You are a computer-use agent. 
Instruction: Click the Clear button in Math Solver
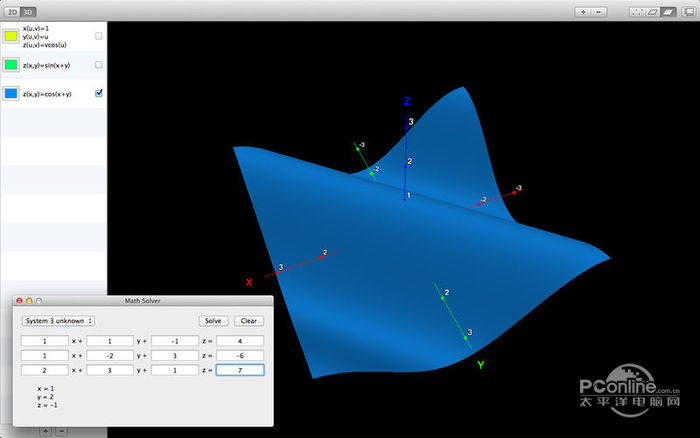249,321
